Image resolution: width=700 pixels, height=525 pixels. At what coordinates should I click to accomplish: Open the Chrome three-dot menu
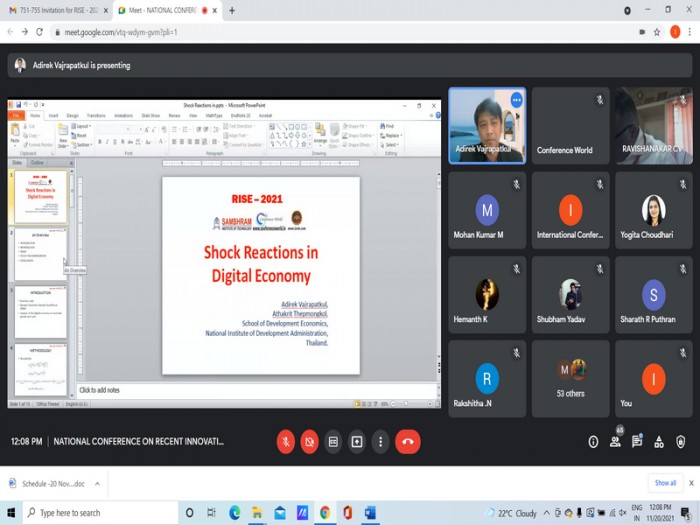click(x=689, y=32)
